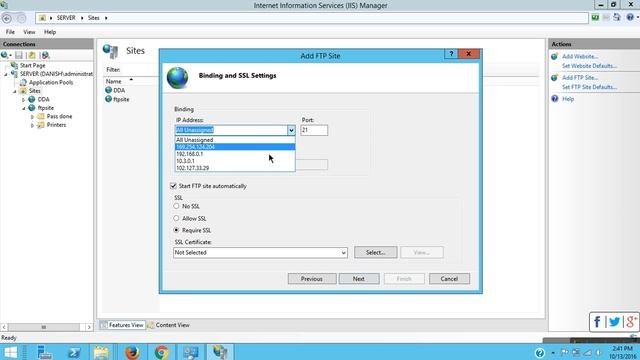Collapse the Sites node in the tree
This screenshot has height=360, width=640.
tap(15, 91)
